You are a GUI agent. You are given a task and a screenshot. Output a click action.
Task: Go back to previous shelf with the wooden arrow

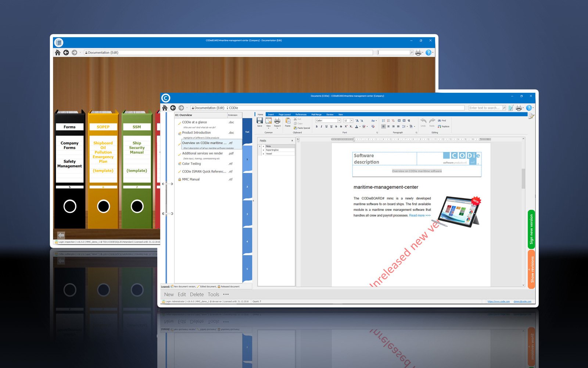click(61, 235)
